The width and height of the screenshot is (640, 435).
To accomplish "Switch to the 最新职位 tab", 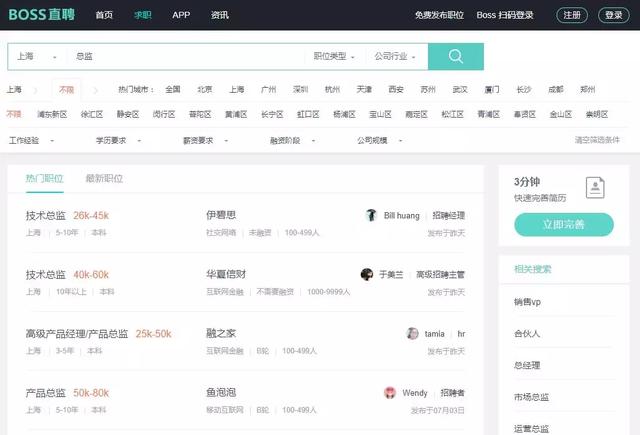I will [x=104, y=178].
